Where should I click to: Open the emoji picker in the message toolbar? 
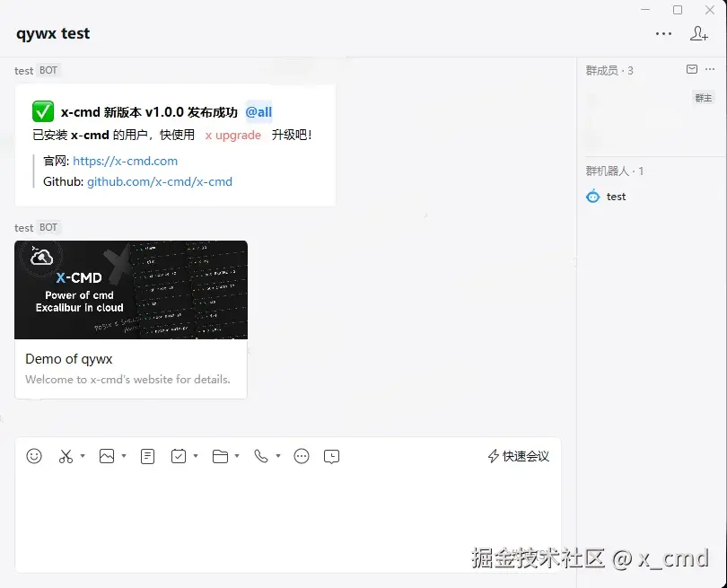point(34,456)
